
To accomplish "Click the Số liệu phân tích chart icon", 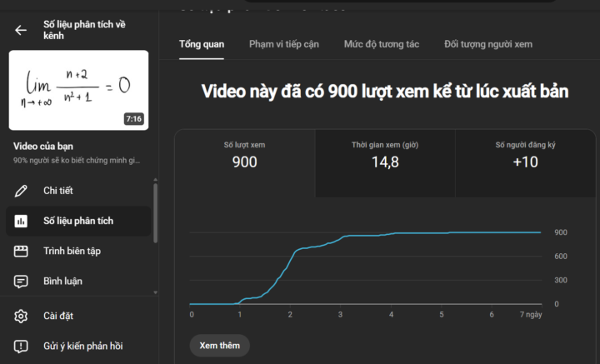I will click(21, 221).
